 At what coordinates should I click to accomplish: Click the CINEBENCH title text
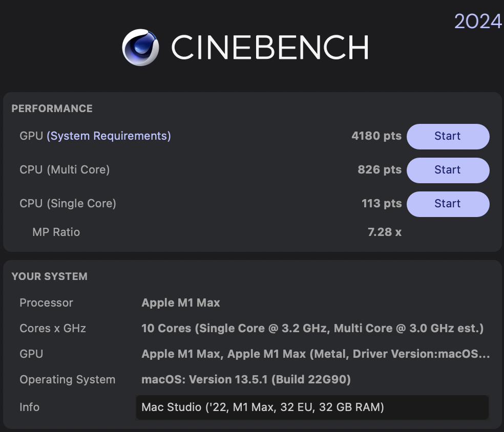pos(269,48)
